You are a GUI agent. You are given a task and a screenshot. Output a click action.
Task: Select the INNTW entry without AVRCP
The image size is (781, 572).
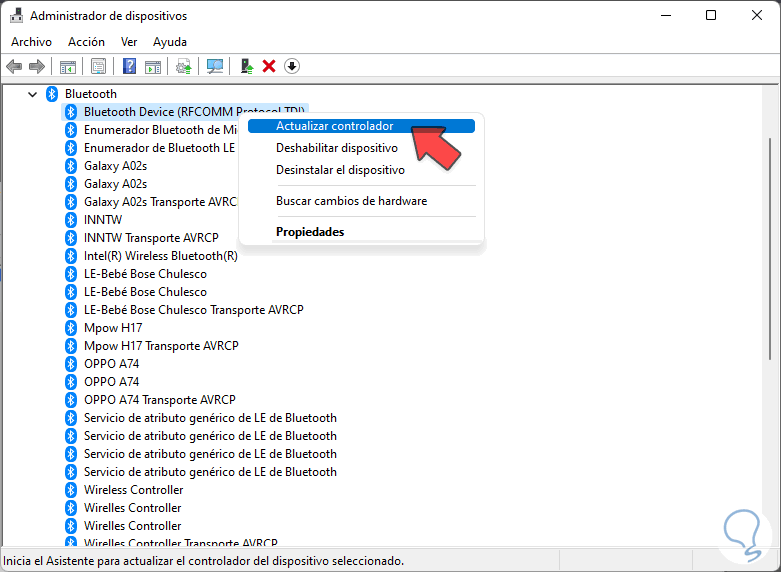pyautogui.click(x=103, y=220)
